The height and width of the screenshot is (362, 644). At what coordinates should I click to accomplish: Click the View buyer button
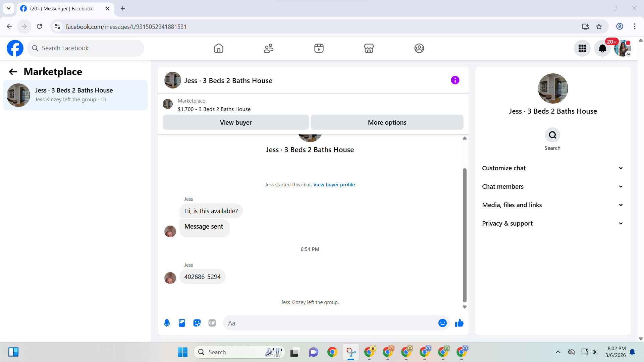[235, 122]
